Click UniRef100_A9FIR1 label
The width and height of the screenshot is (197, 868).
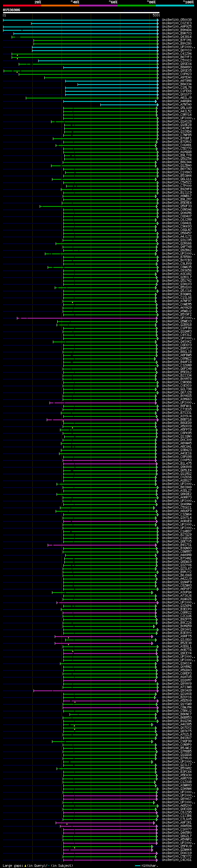pos(177,822)
